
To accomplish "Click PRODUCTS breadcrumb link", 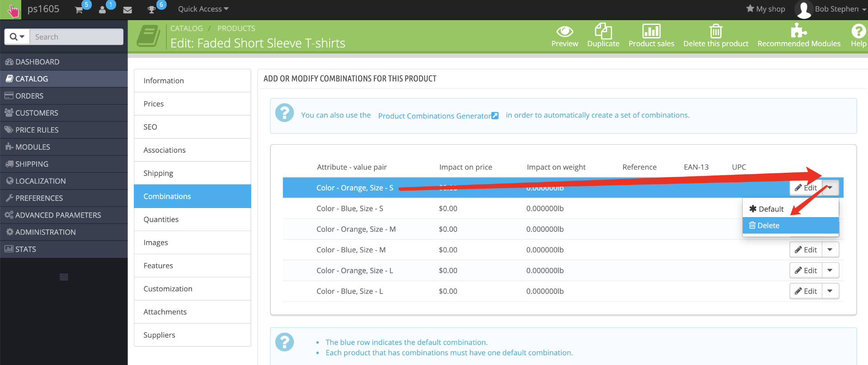I will click(x=236, y=28).
